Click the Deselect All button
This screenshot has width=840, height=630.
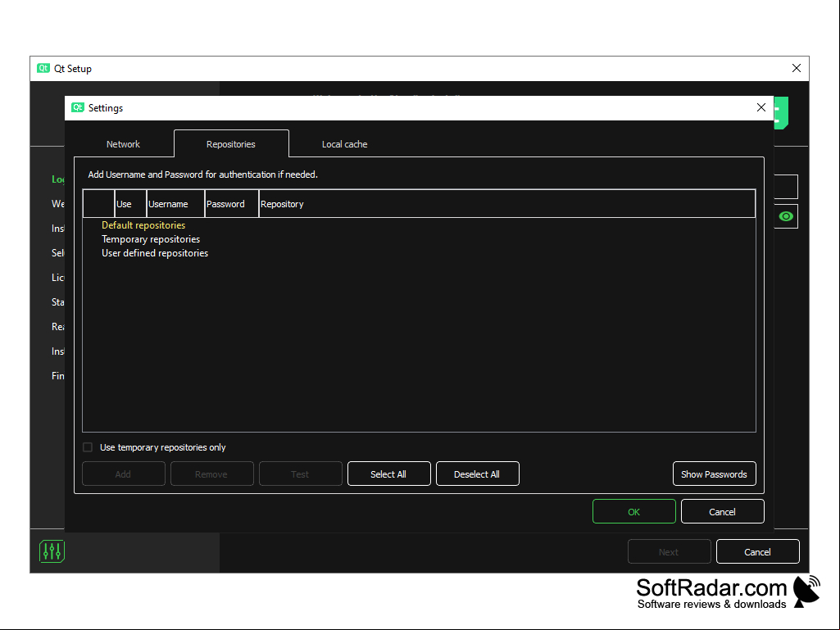coord(477,474)
